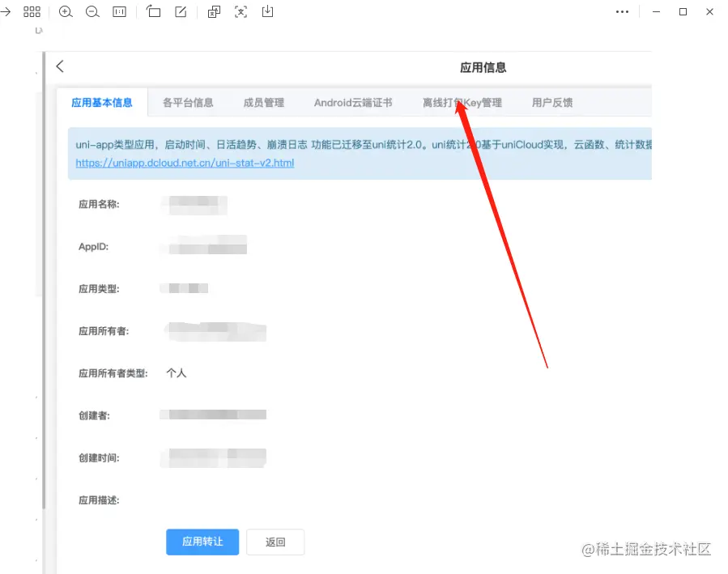The width and height of the screenshot is (728, 574).
Task: Click the 个人 owner type value
Action: pyautogui.click(x=176, y=373)
